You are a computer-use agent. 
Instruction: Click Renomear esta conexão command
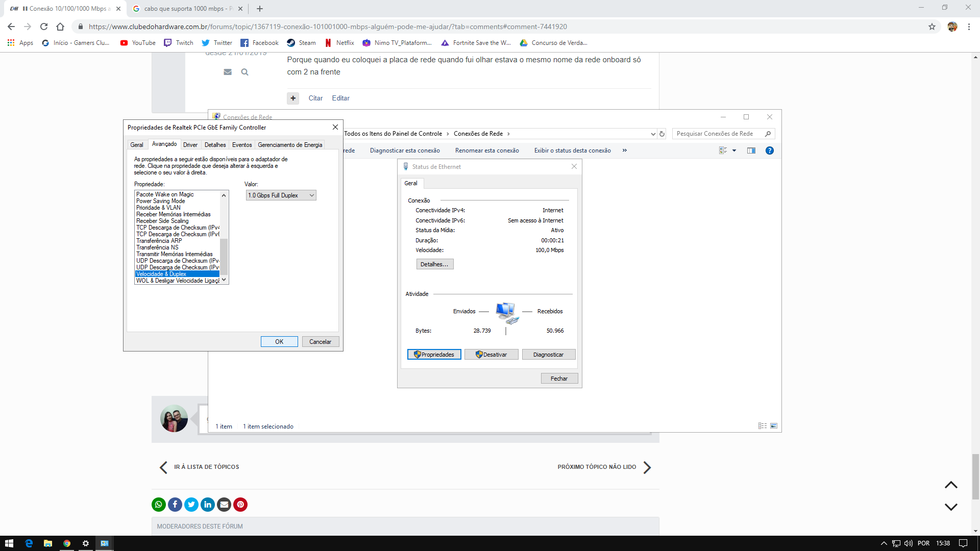[487, 151]
